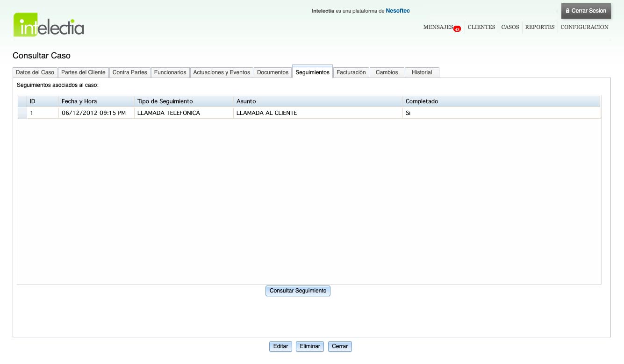Click the Cerrar Sesion logout button

[586, 11]
